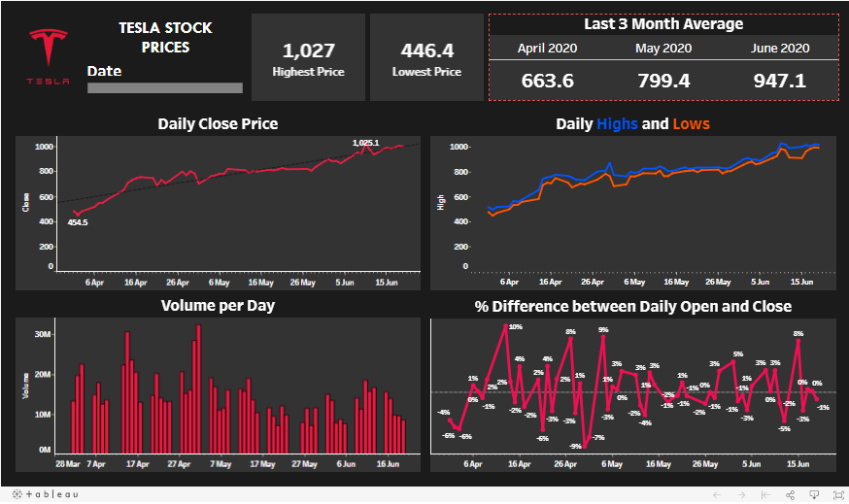Click the 17 Apr label on Volume chart

click(x=138, y=464)
